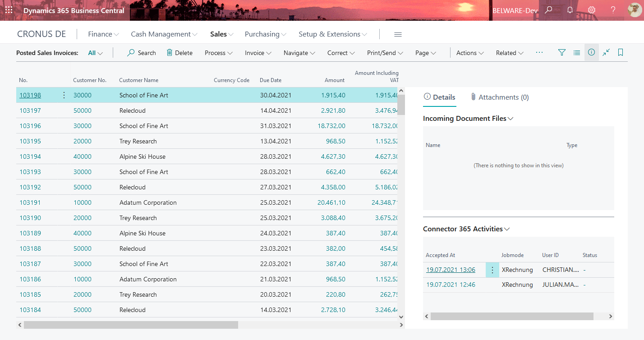Open activity entry 19.07.2021 13:06

451,270
